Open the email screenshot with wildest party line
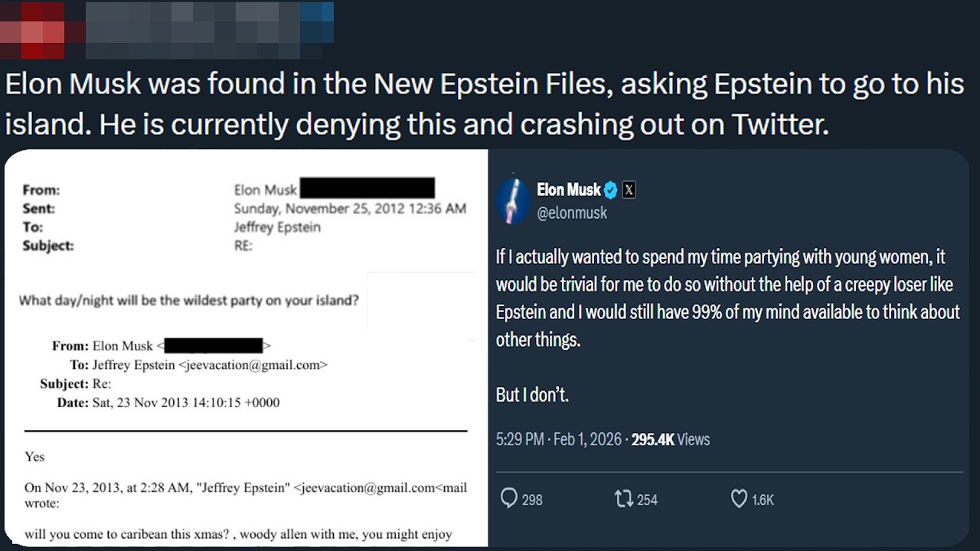This screenshot has width=980, height=551. click(x=247, y=348)
